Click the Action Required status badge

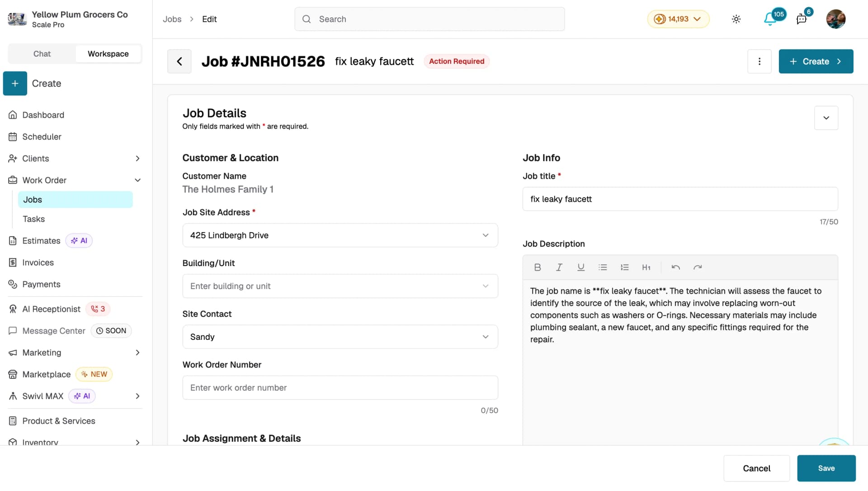pos(457,62)
